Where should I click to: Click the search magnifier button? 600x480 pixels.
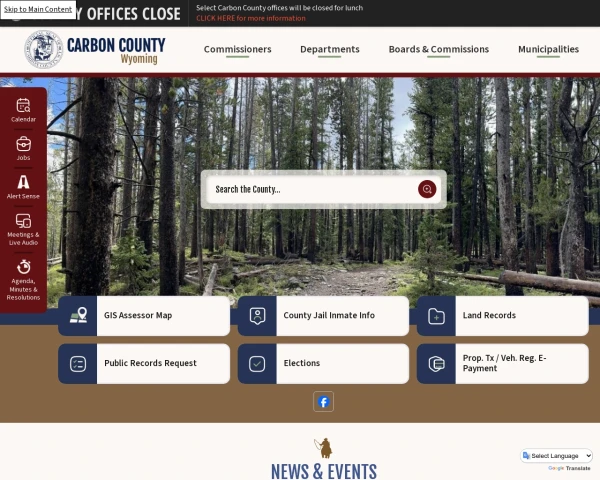pyautogui.click(x=427, y=189)
